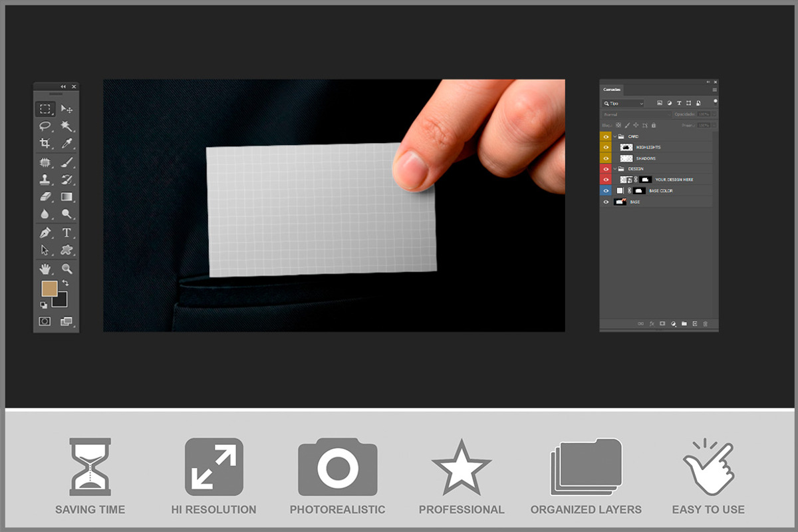The height and width of the screenshot is (532, 798).
Task: Select the Brush tool
Action: [x=66, y=162]
